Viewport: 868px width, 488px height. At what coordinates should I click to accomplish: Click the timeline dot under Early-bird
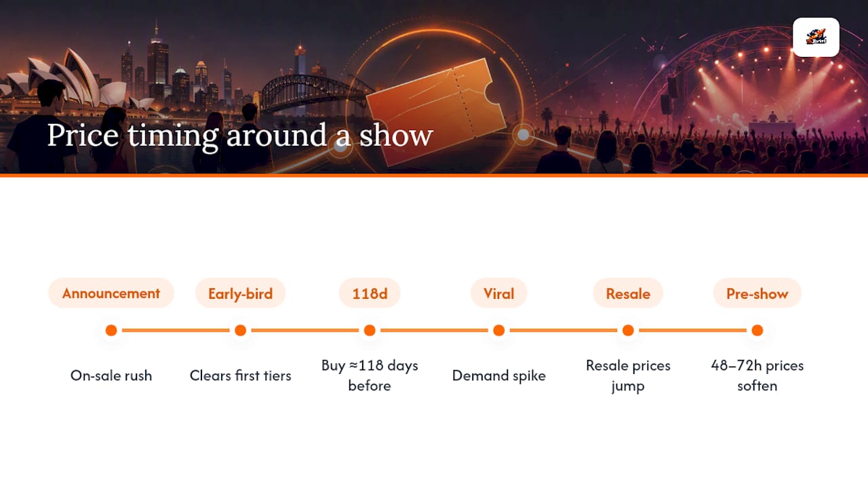pyautogui.click(x=240, y=331)
